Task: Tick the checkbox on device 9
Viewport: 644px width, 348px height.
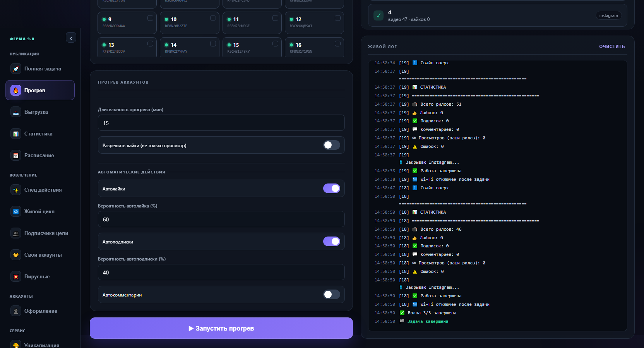Action: point(150,18)
